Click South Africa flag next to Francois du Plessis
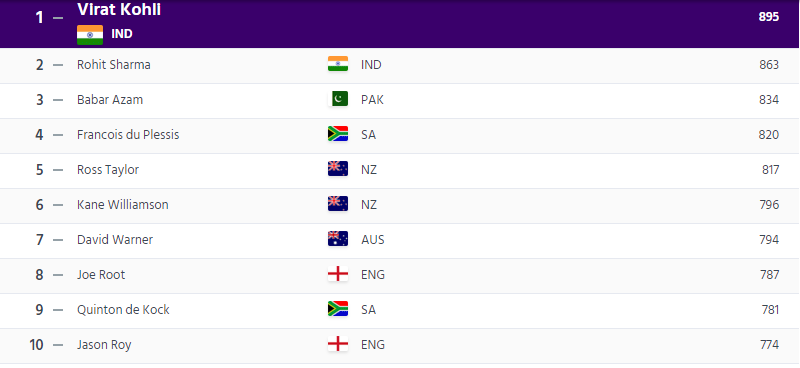The height and width of the screenshot is (368, 800). pyautogui.click(x=338, y=134)
